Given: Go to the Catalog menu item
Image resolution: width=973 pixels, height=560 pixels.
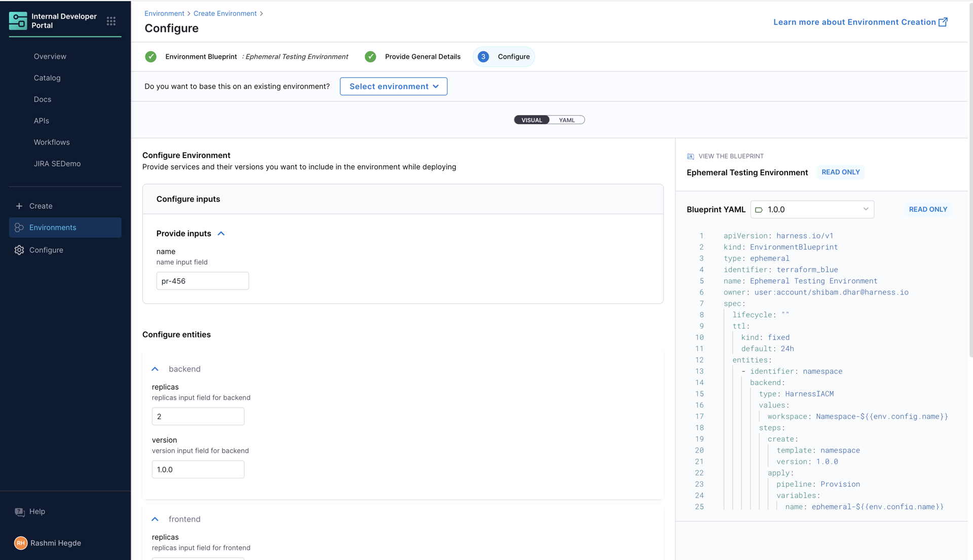Looking at the screenshot, I should (47, 78).
